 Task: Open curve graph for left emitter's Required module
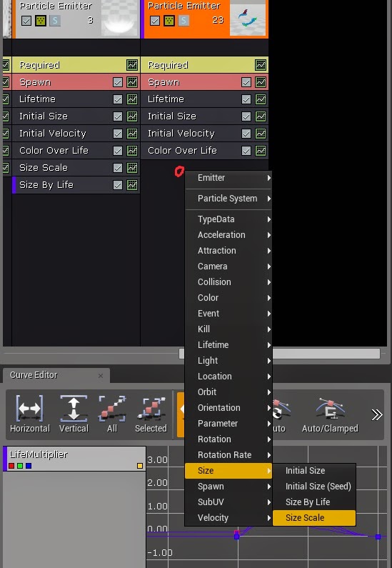[132, 65]
